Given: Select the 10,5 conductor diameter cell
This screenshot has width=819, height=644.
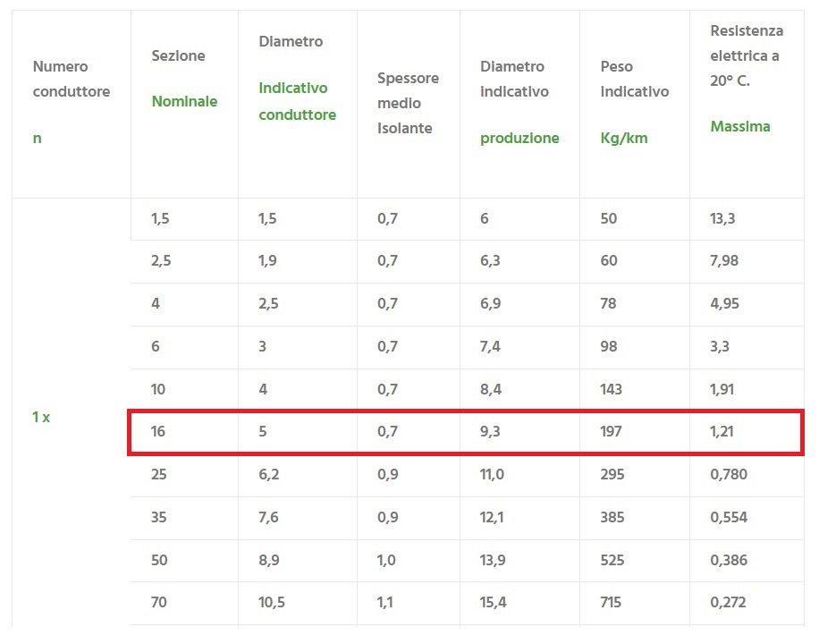Looking at the screenshot, I should pos(272,603).
